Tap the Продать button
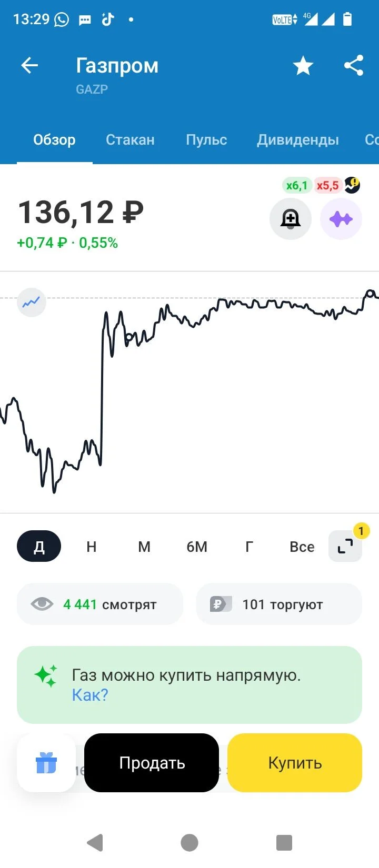The width and height of the screenshot is (379, 868). 152,763
